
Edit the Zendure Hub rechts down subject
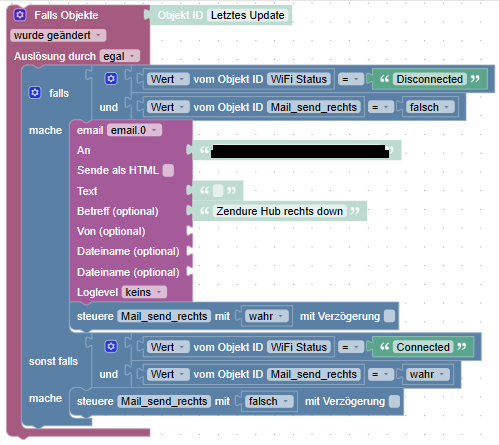click(x=279, y=211)
